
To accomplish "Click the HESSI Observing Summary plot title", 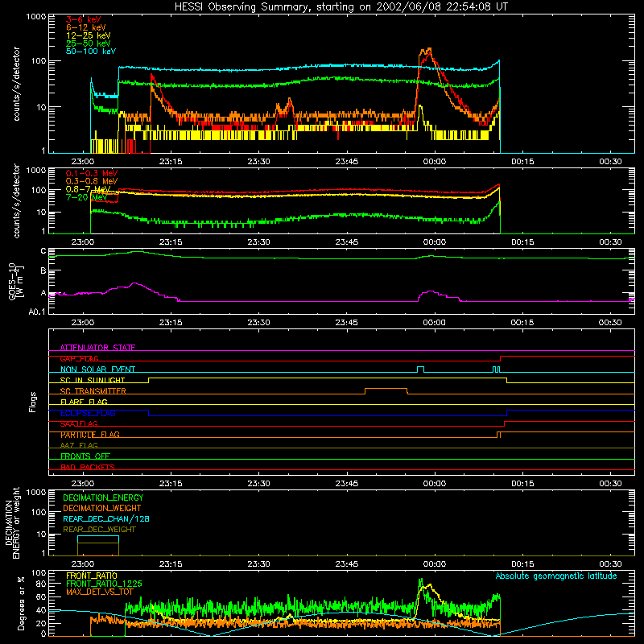I will (341, 6).
